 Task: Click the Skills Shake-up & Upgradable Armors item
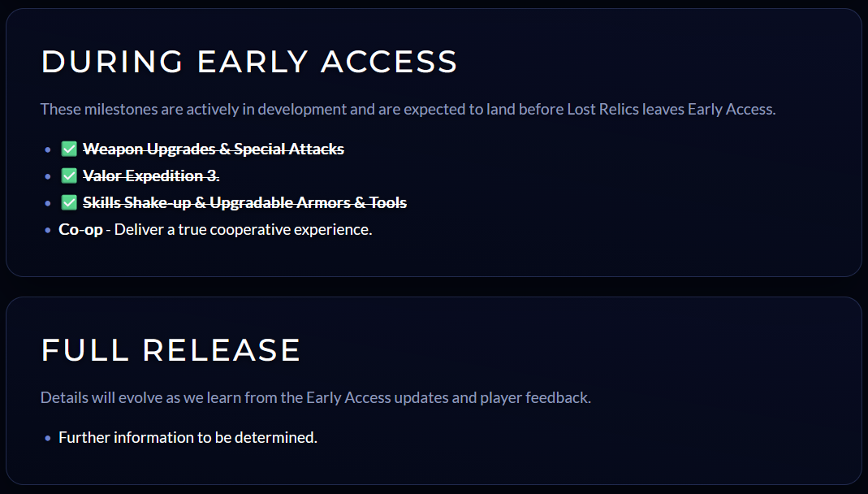click(x=244, y=202)
